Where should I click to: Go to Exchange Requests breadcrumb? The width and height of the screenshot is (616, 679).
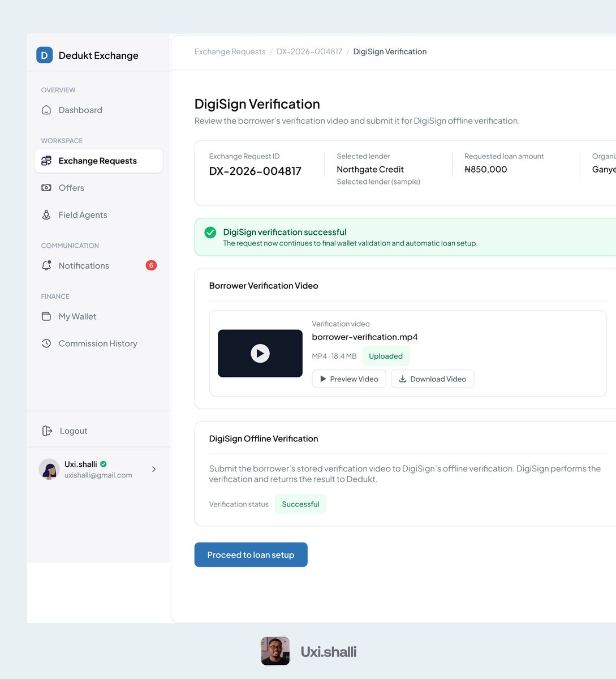[x=230, y=51]
